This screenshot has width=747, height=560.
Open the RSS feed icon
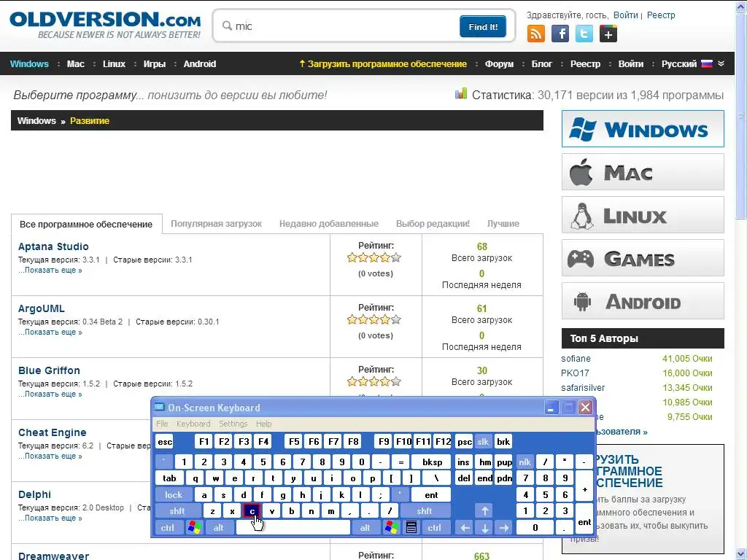536,34
